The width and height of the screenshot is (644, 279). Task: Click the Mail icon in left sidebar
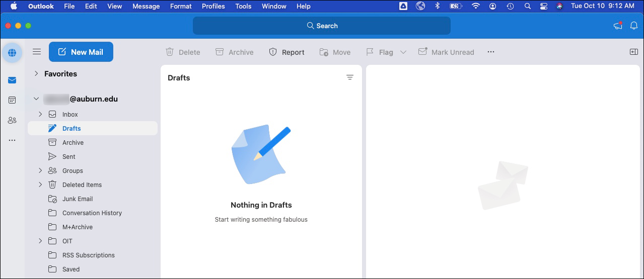pyautogui.click(x=12, y=80)
